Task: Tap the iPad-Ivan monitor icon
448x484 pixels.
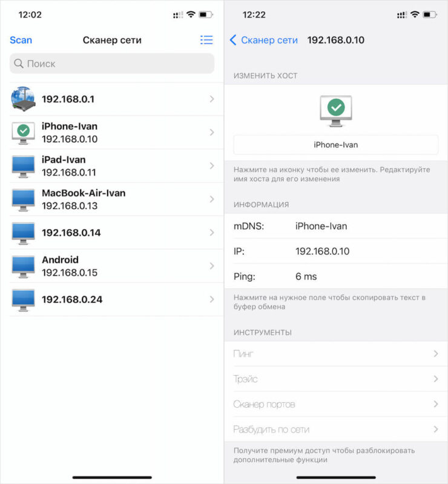Action: [x=23, y=166]
